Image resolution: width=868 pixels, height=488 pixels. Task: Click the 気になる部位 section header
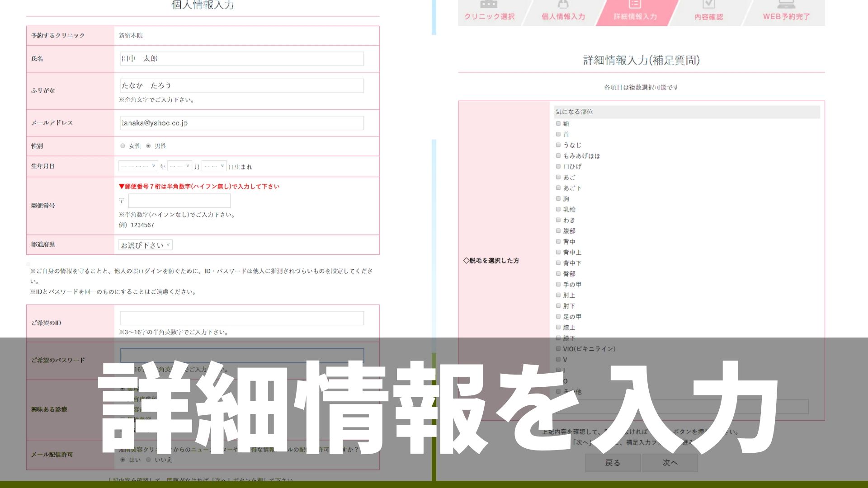point(687,112)
